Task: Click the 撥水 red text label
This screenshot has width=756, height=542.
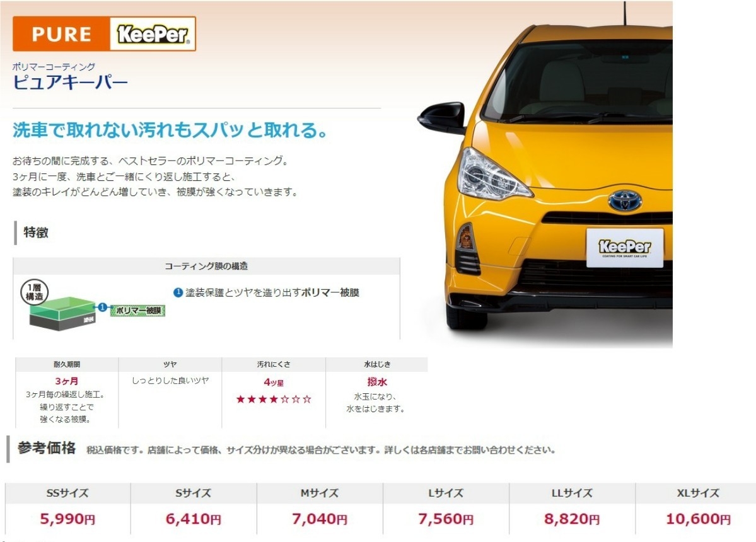Action: (377, 382)
